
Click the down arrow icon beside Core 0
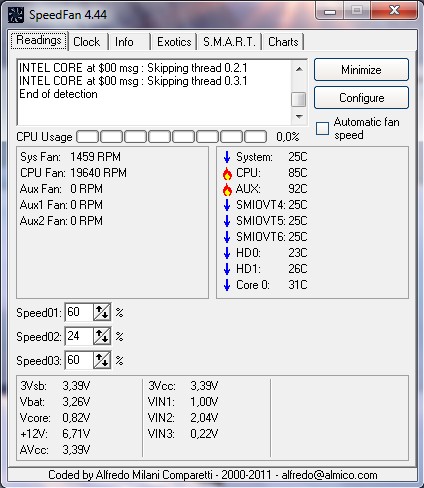[x=227, y=285]
